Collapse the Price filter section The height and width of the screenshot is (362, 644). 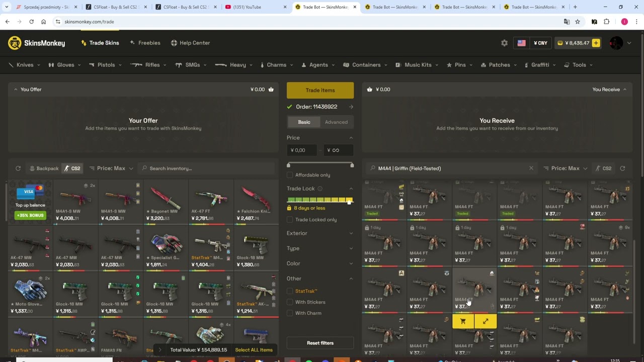pos(320,138)
